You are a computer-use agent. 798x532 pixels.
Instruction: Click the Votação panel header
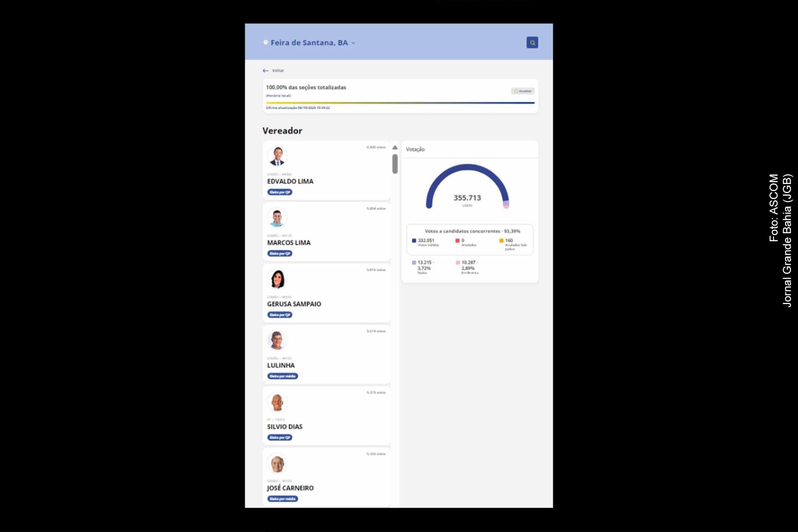point(469,150)
